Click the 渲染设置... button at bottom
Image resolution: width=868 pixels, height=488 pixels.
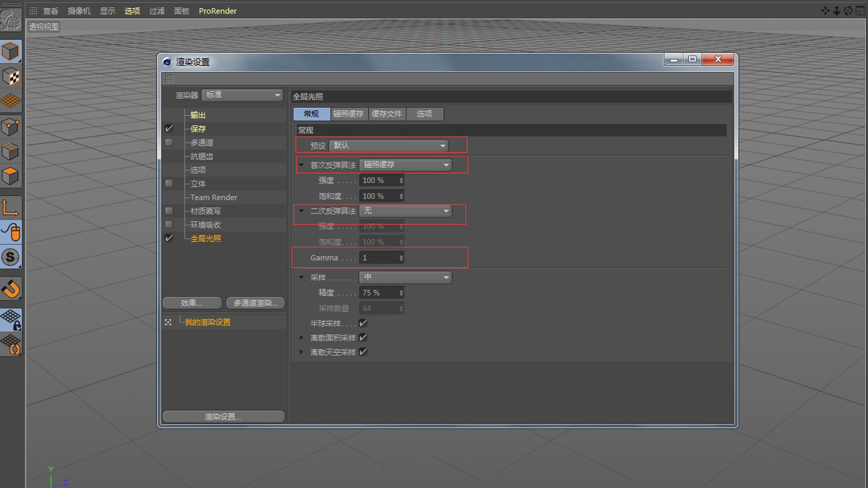pyautogui.click(x=224, y=417)
